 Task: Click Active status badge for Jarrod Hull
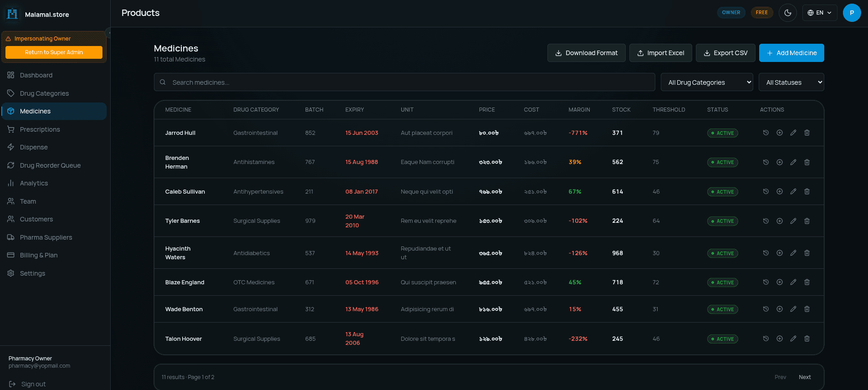[x=722, y=133]
